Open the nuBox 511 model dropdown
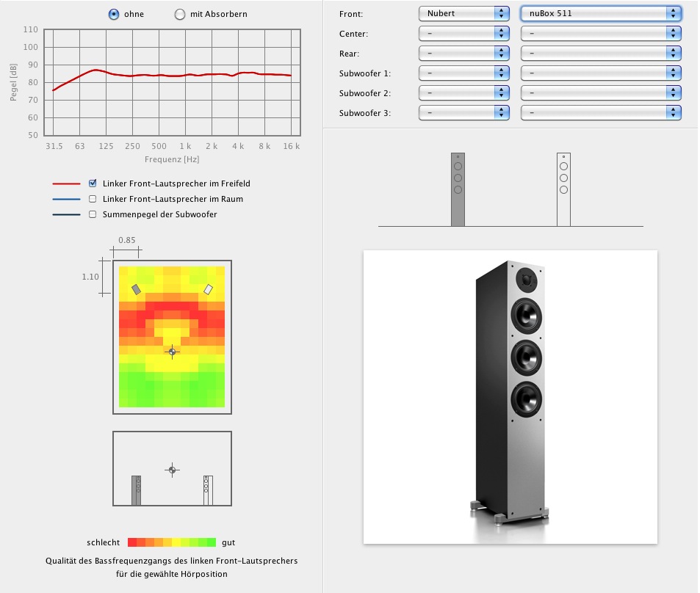Image resolution: width=700 pixels, height=593 pixels. tap(600, 13)
